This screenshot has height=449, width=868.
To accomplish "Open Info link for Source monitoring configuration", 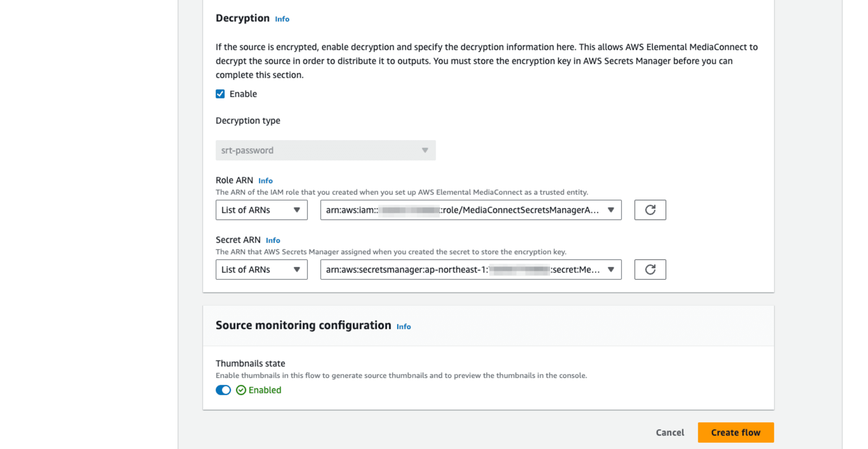I will click(404, 327).
